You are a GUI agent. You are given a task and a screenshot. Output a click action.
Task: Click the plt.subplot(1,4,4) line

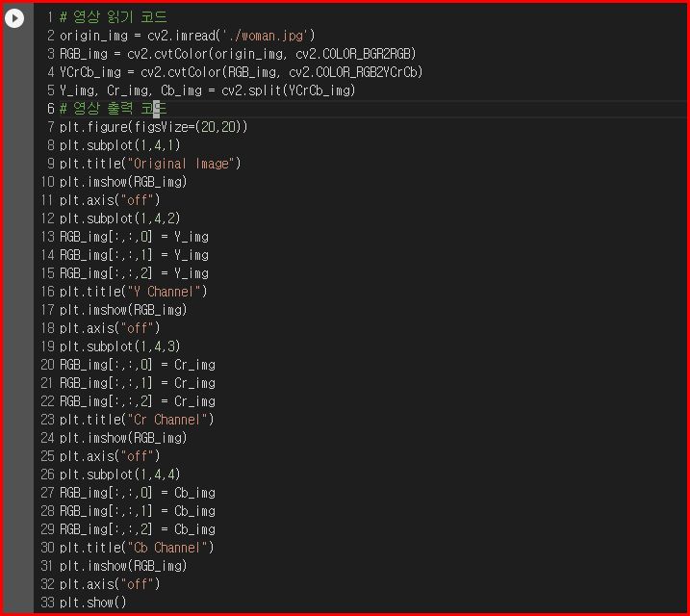[x=119, y=475]
